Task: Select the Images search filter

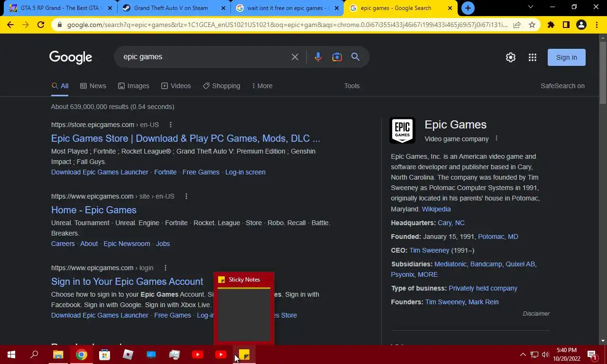Action: [x=134, y=86]
